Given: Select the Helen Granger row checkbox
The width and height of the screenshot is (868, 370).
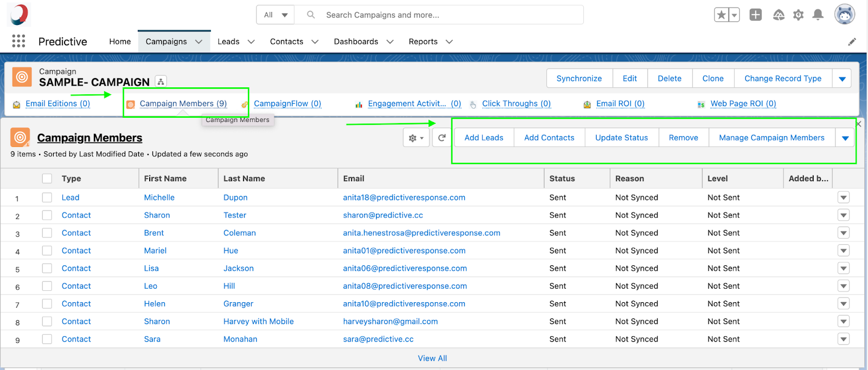Looking at the screenshot, I should [47, 304].
